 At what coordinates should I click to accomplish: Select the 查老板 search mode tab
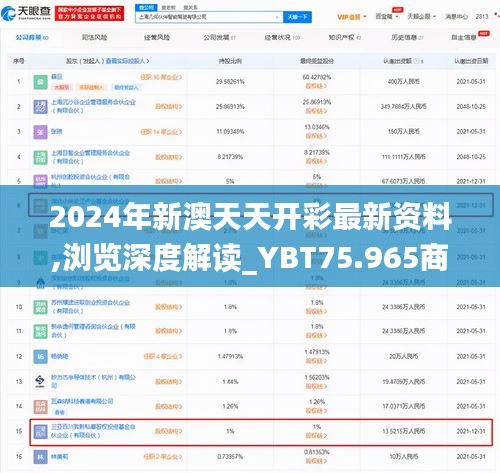click(x=168, y=7)
